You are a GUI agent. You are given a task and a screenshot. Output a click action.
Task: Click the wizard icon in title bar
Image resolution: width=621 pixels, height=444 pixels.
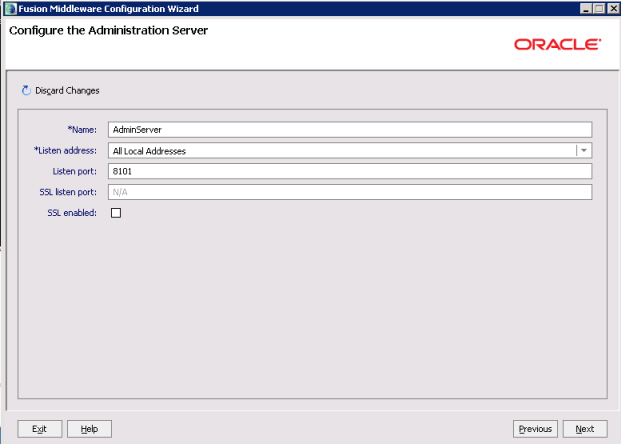coord(10,8)
